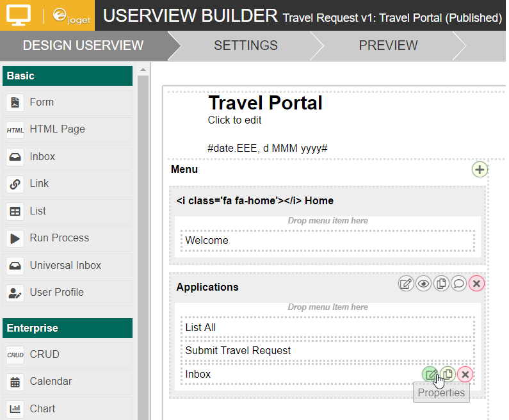The image size is (509, 420).
Task: Click the Run Process label in the palette
Action: [x=60, y=238]
